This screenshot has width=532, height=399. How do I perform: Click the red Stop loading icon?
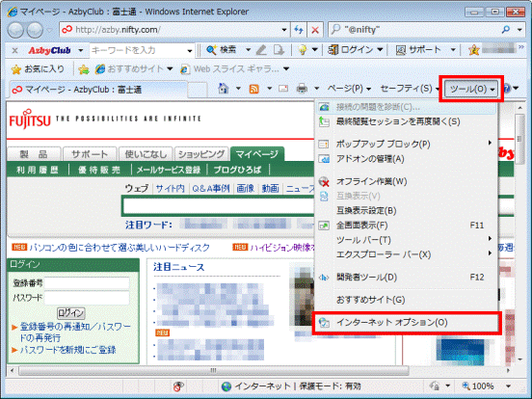[x=315, y=30]
